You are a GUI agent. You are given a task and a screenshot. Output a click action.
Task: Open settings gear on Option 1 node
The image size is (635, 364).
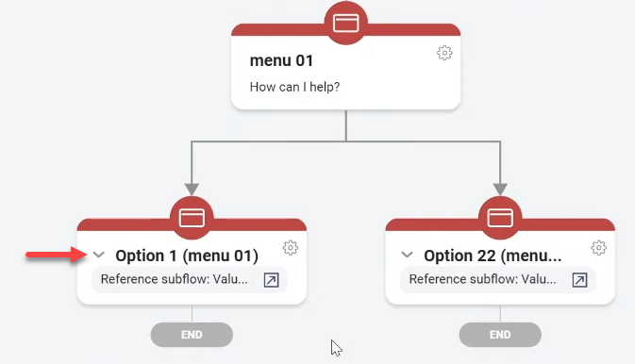[x=291, y=247]
